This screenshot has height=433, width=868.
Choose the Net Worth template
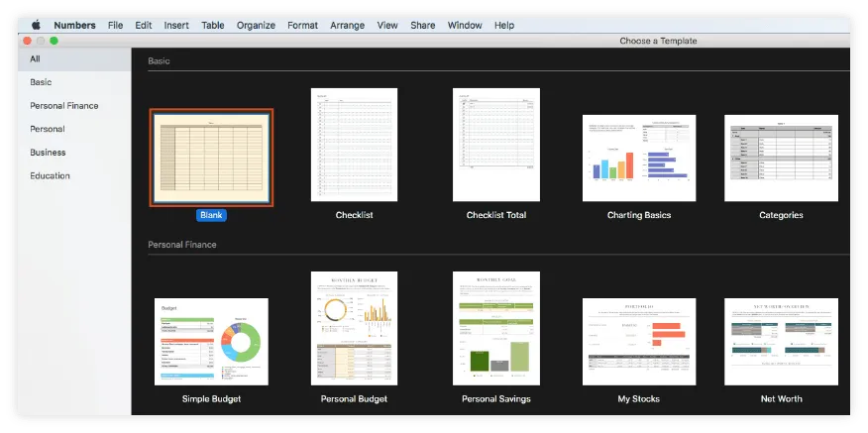[781, 341]
